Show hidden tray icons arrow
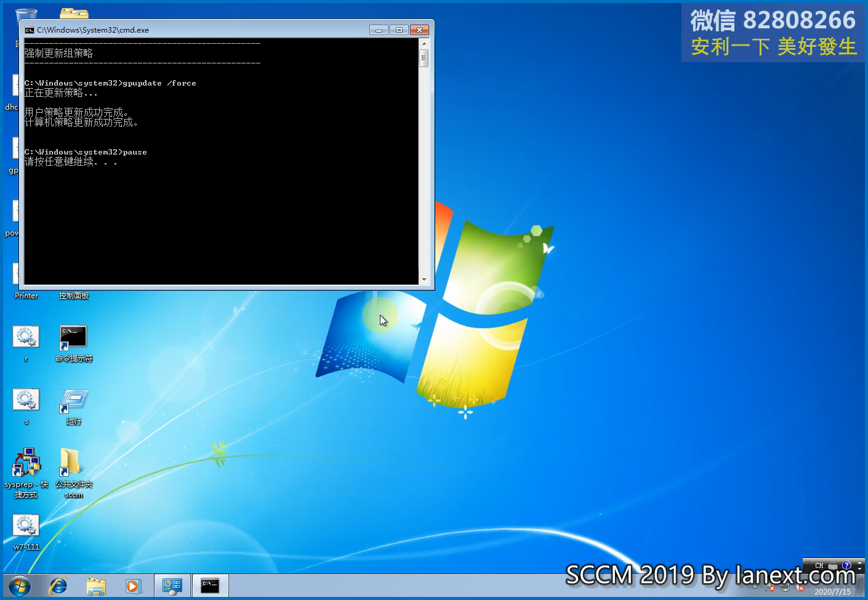The height and width of the screenshot is (600, 868). click(x=755, y=587)
